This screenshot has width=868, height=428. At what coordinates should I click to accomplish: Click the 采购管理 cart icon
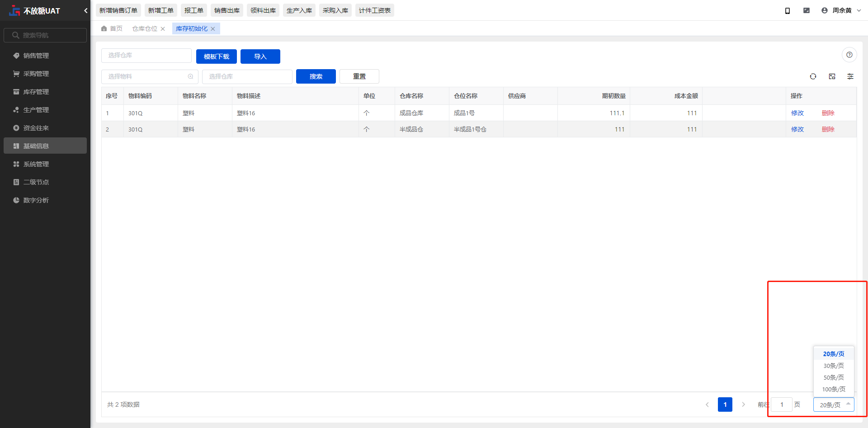(x=16, y=74)
